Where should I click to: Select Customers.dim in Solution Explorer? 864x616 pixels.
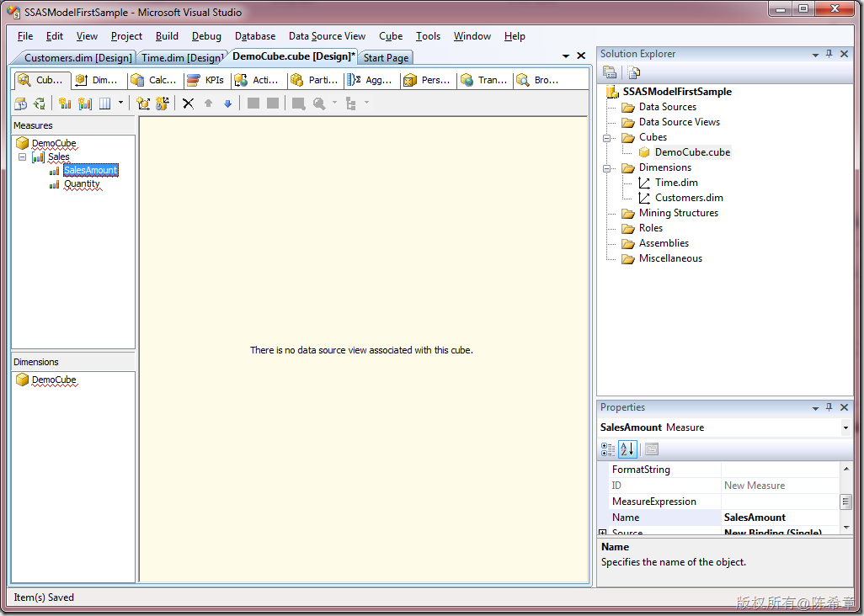689,198
